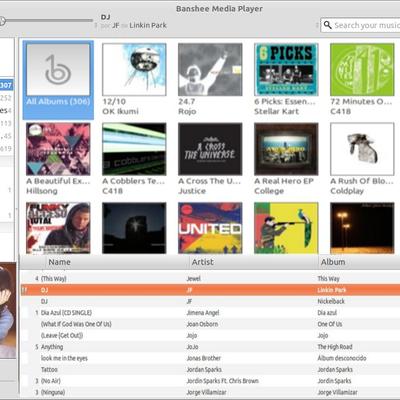The image size is (400, 400).
Task: Click artist Jonas Brother in track list
Action: tap(203, 358)
